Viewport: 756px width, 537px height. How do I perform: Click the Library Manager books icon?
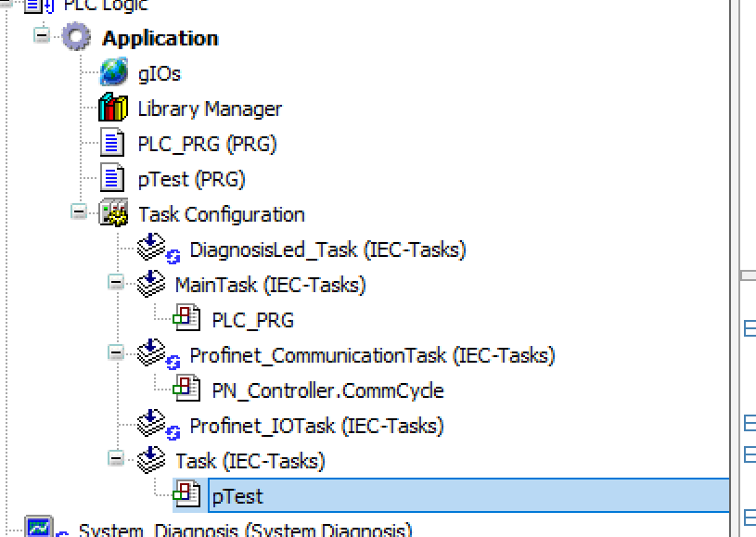coord(113,109)
